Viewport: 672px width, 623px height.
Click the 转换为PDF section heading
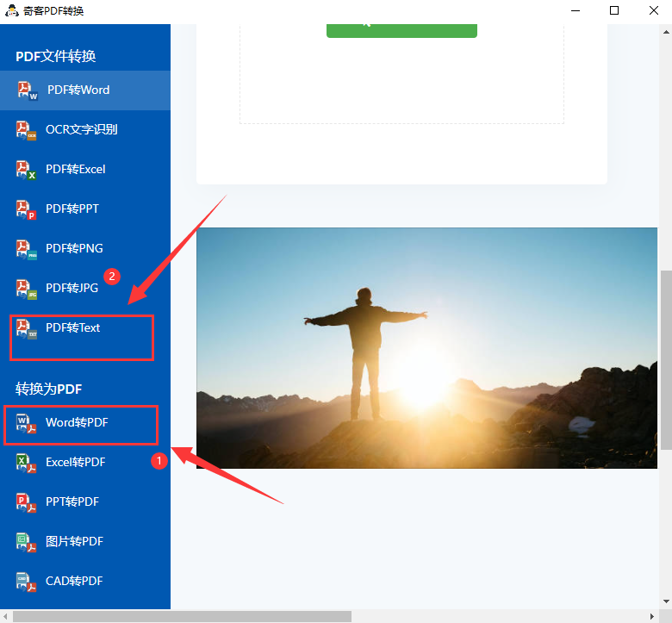tap(49, 389)
